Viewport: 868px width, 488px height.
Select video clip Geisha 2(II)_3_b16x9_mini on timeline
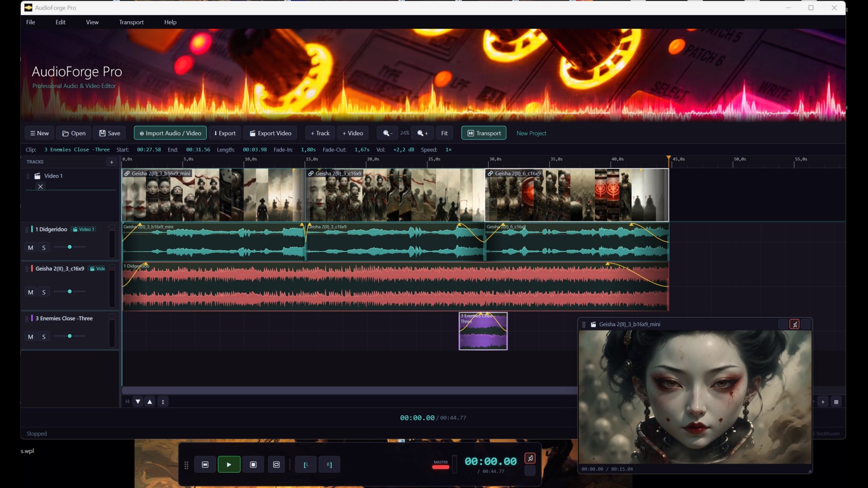213,195
